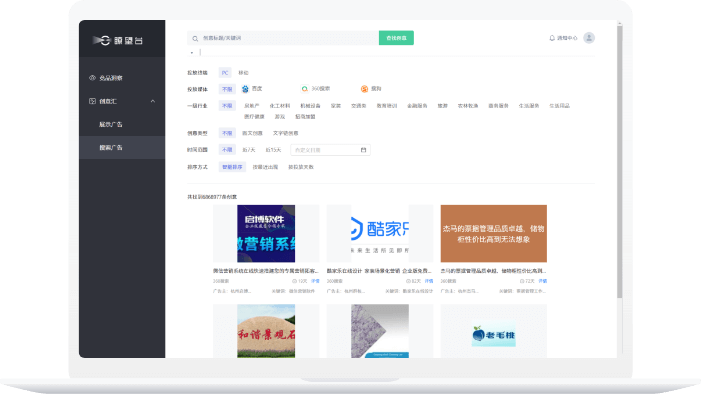Click the 瞭望台 logo in the sidebar

click(118, 41)
